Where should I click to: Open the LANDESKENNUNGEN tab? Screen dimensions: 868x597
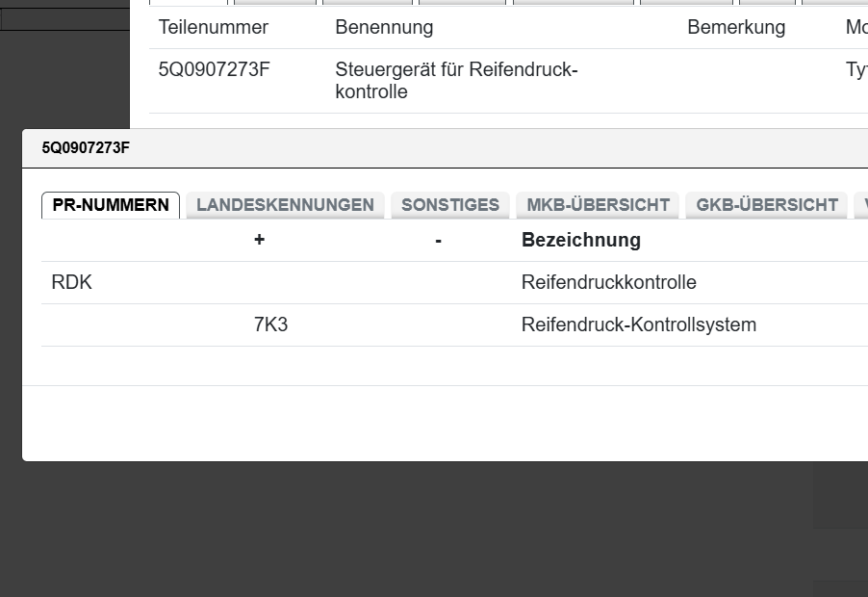[x=285, y=205]
